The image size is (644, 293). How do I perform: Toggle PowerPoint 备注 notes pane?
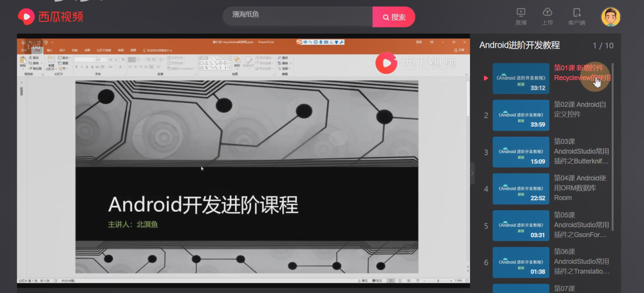[x=363, y=281]
